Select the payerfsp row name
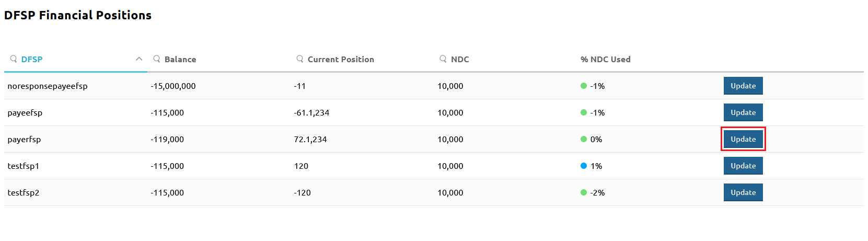The image size is (868, 241). pos(24,140)
